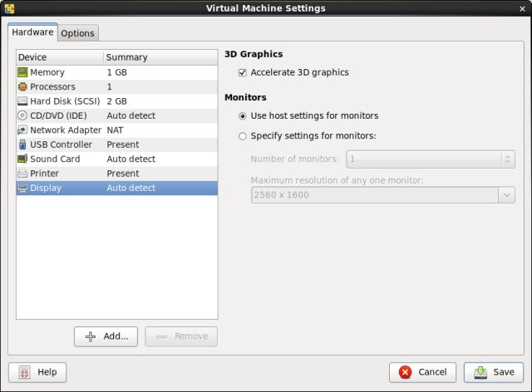
Task: Select the NAT summary text
Action: [x=115, y=130]
